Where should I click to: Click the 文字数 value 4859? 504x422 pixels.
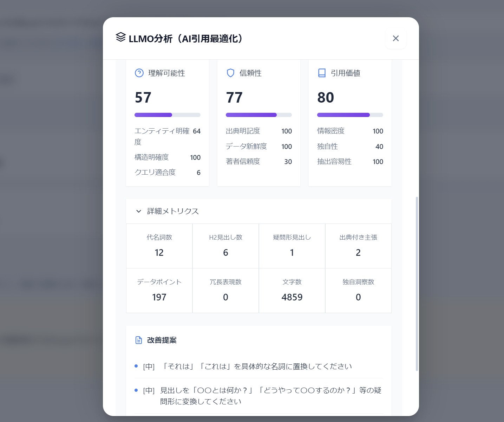coord(292,297)
